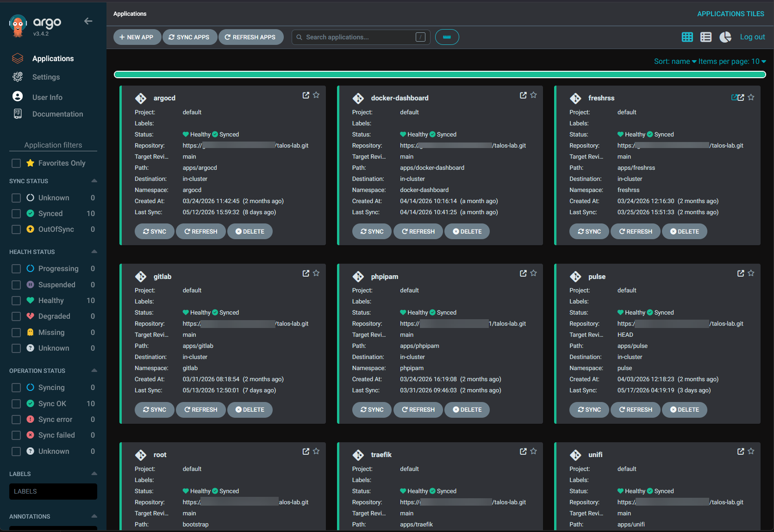Collapse the LABELS filter section
This screenshot has width=774, height=532.
[94, 474]
